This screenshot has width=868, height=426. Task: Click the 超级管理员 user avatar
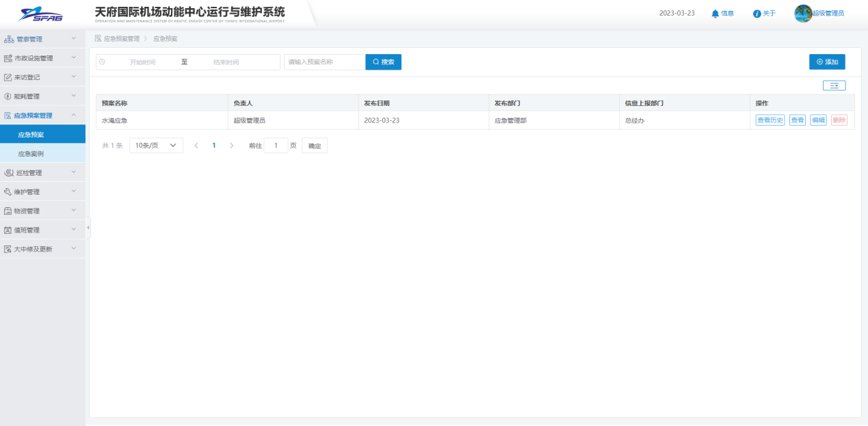tap(802, 14)
